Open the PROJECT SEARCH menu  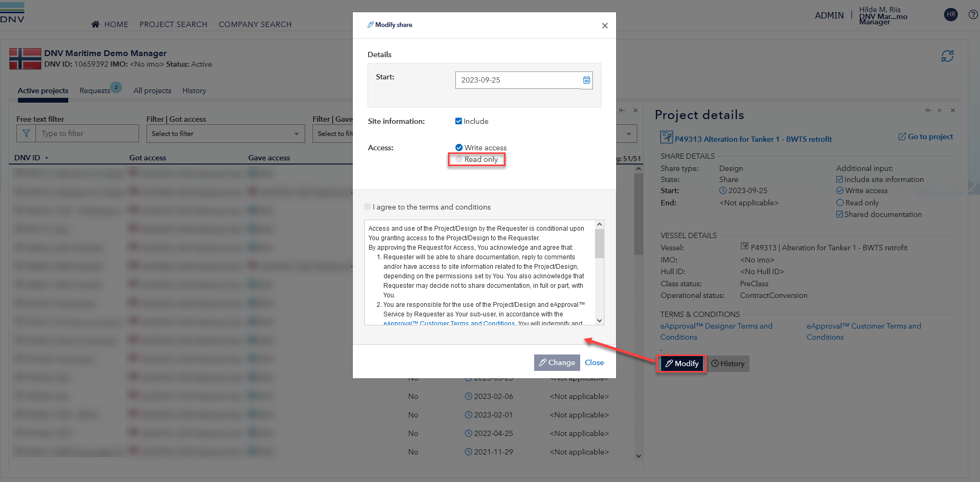[173, 24]
